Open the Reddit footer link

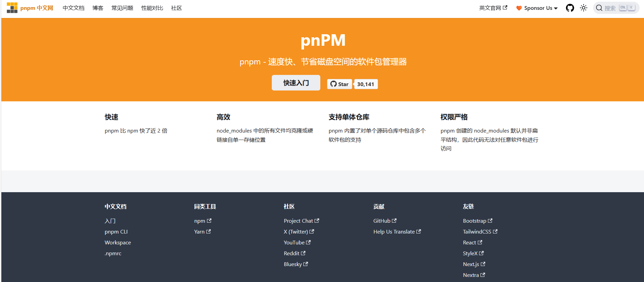coord(295,254)
